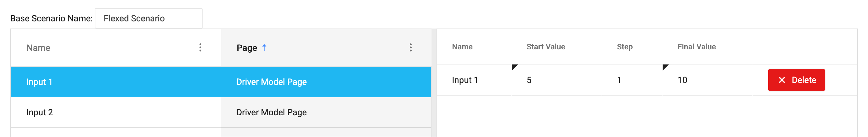Open the Page column options menu

410,48
